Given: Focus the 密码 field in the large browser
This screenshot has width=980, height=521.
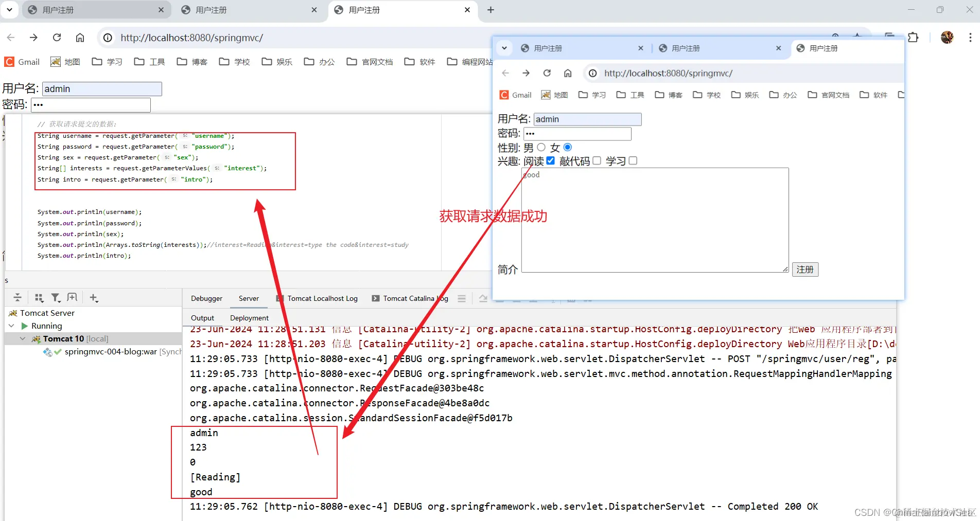Looking at the screenshot, I should click(x=91, y=105).
